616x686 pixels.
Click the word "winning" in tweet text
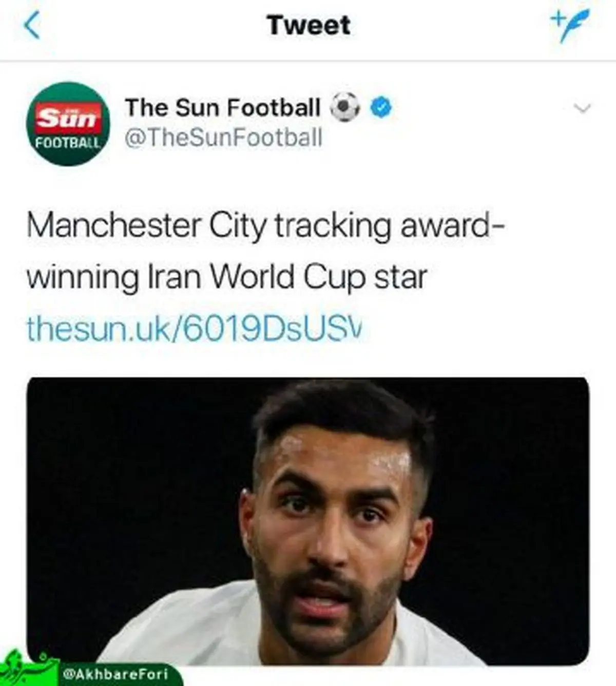click(82, 278)
